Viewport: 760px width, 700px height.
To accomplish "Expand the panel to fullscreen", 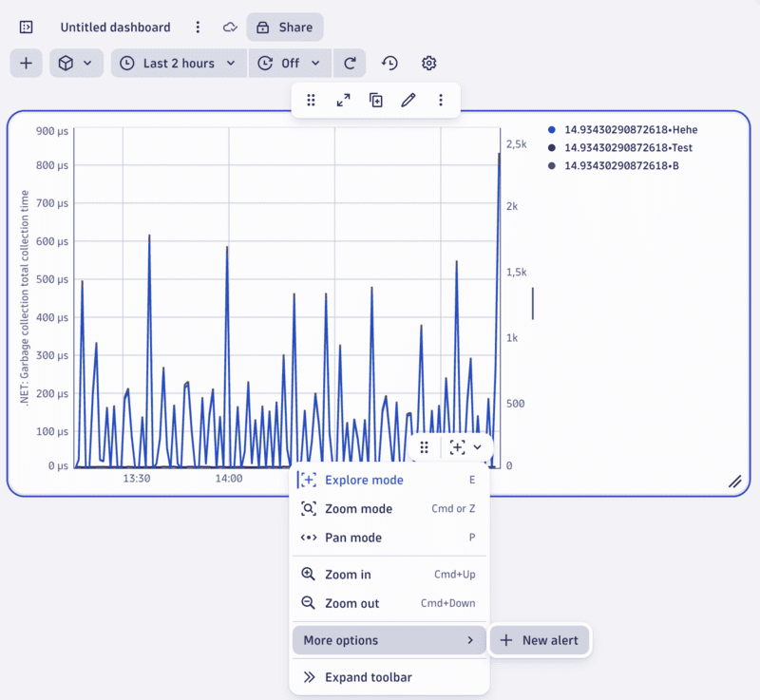I will point(343,99).
